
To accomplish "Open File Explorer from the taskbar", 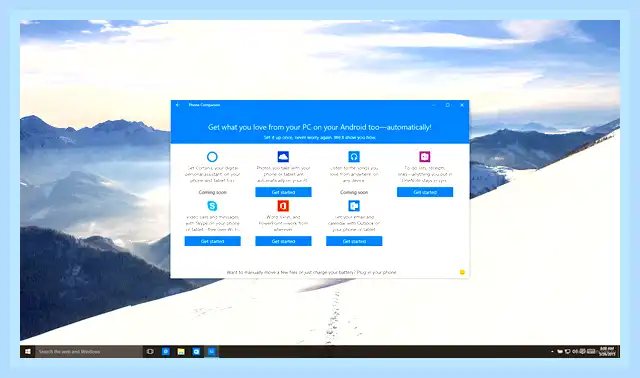I will [181, 351].
